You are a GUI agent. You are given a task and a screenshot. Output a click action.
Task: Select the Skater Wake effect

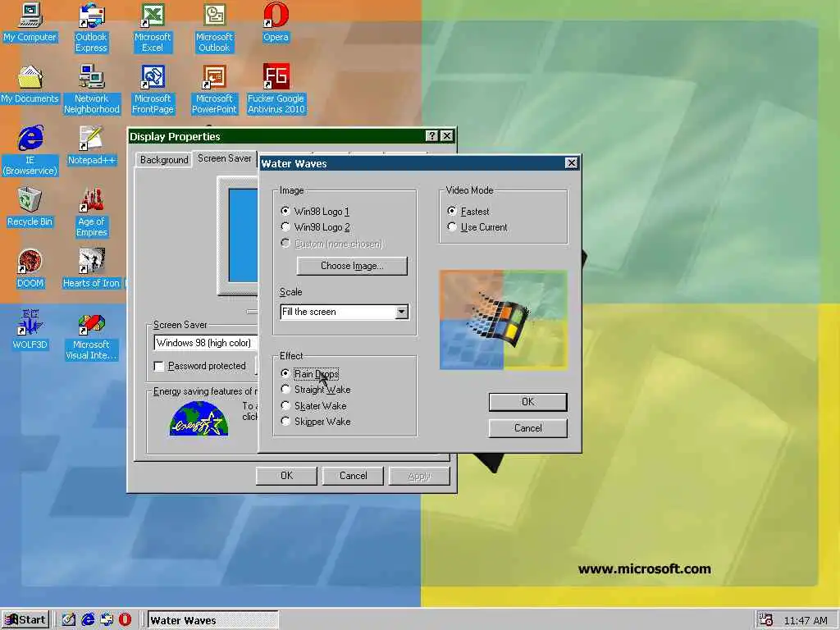[314, 405]
